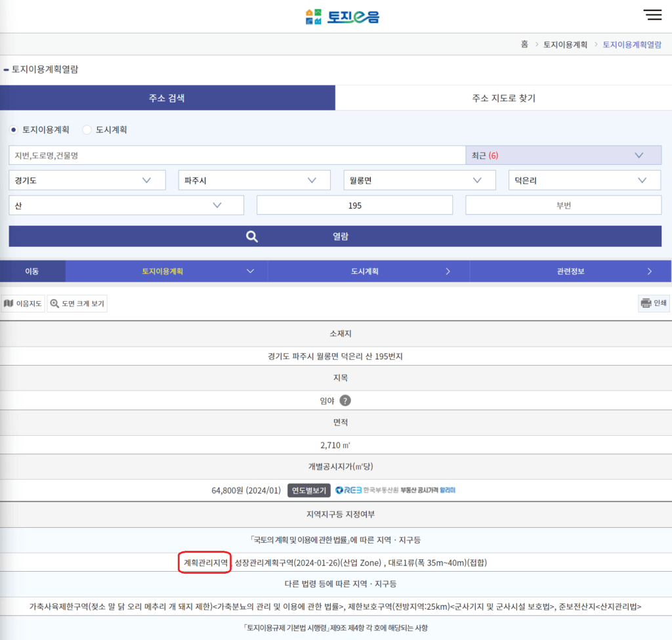Open the hamburger menu in the corner

653,14
